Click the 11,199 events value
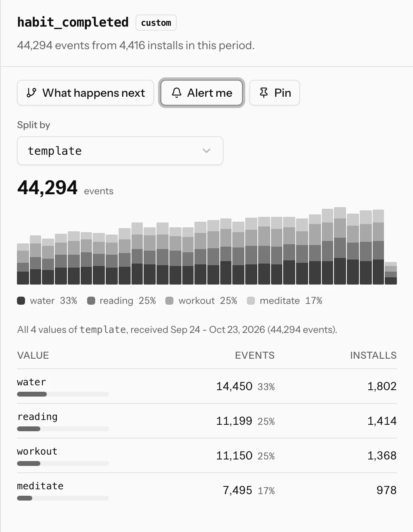Image resolution: width=413 pixels, height=532 pixels. 234,421
